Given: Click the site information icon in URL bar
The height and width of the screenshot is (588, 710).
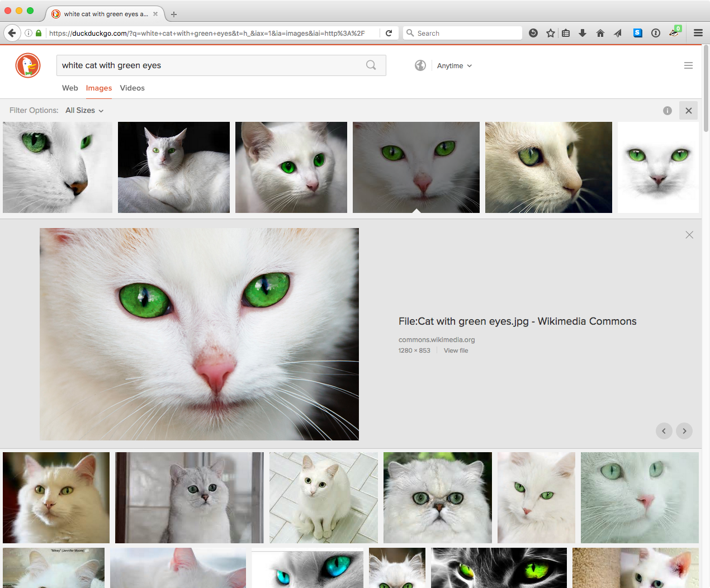Looking at the screenshot, I should tap(28, 33).
